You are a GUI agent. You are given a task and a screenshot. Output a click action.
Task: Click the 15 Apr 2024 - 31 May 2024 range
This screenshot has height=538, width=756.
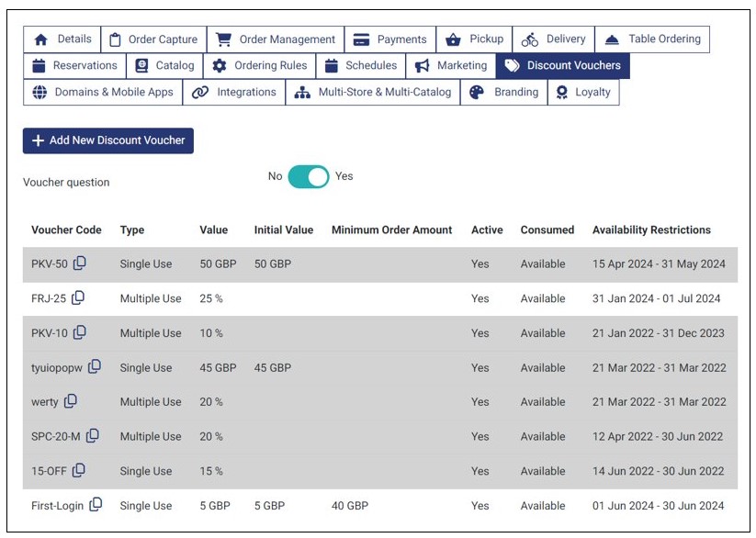pyautogui.click(x=659, y=264)
